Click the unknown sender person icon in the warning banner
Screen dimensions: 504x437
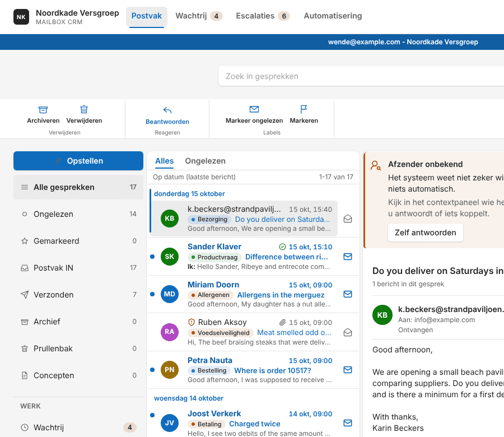[375, 165]
